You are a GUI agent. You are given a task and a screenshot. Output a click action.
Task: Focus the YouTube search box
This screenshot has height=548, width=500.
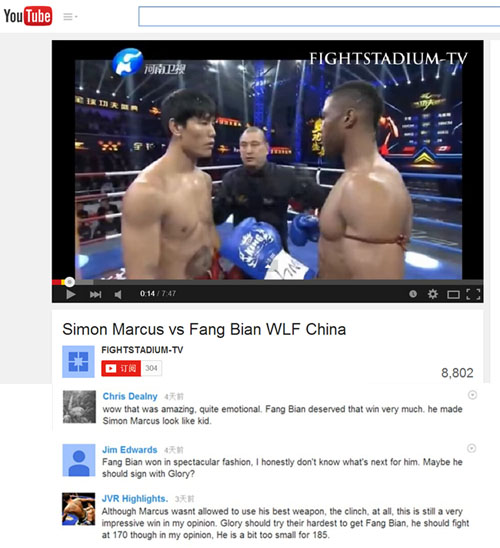[x=319, y=16]
